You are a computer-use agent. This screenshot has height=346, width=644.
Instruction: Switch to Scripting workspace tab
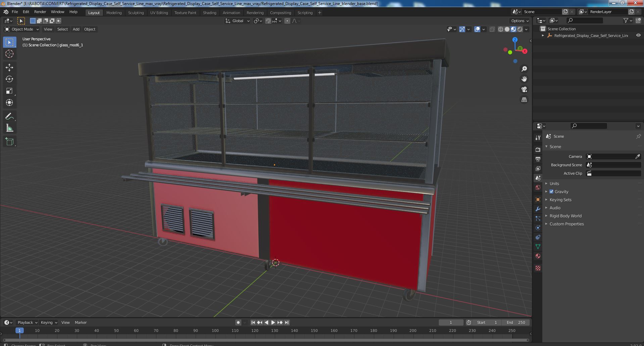coord(305,12)
